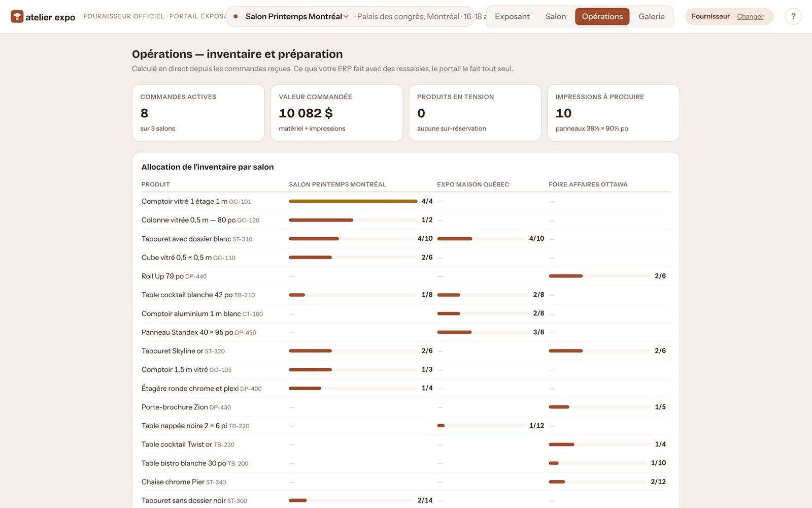Select the Table bistro blanche 30 po row
Image resolution: width=812 pixels, height=508 pixels.
[x=405, y=463]
